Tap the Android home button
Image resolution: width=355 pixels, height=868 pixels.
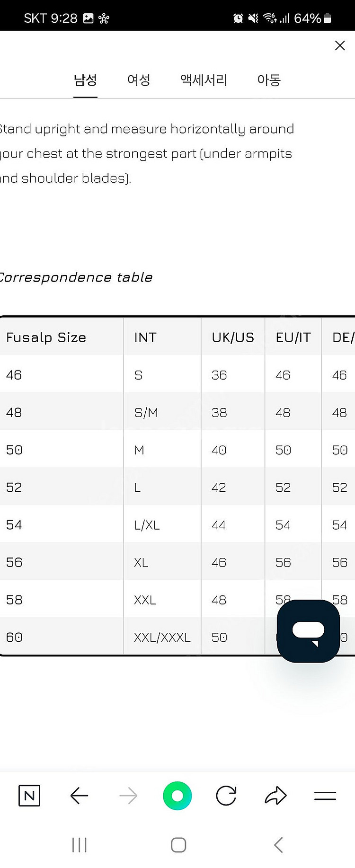(178, 845)
